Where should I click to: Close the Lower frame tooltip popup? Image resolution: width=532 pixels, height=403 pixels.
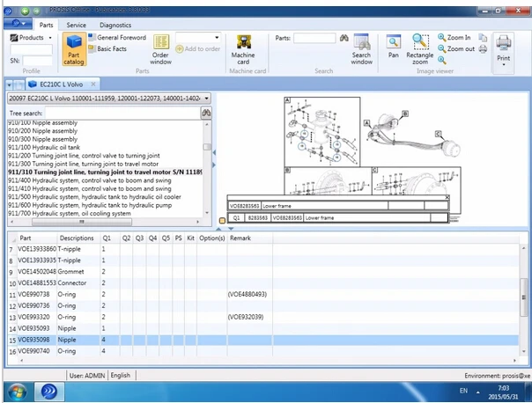pos(447,197)
